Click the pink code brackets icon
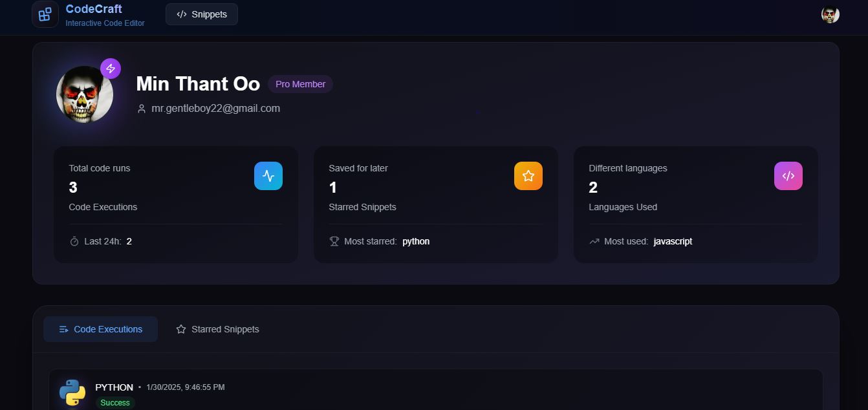868x410 pixels. (788, 176)
